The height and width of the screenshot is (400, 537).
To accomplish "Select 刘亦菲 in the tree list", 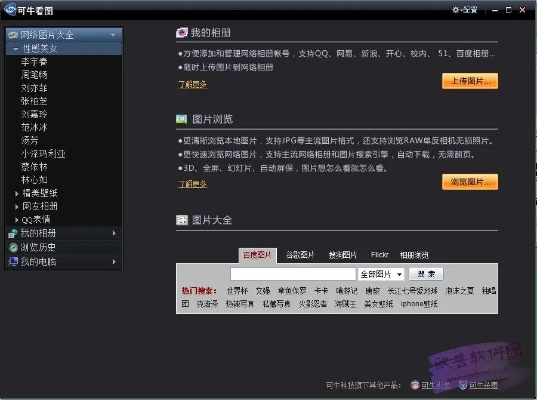I will 34,88.
